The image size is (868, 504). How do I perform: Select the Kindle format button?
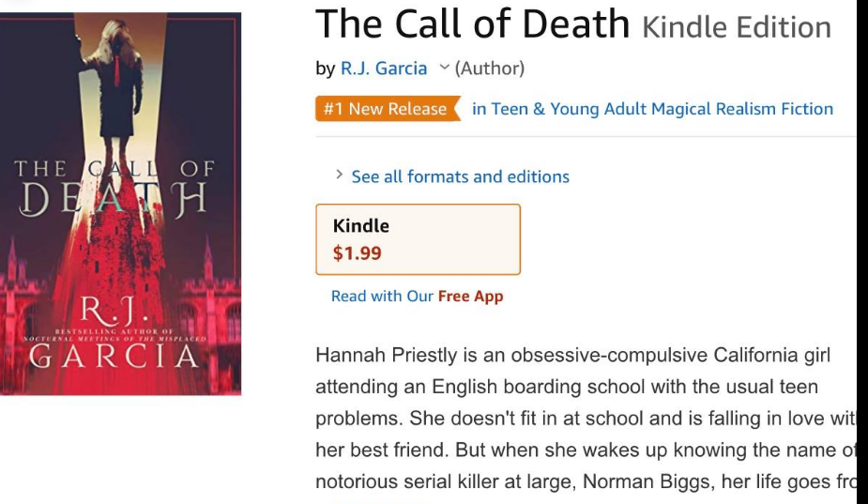(418, 238)
